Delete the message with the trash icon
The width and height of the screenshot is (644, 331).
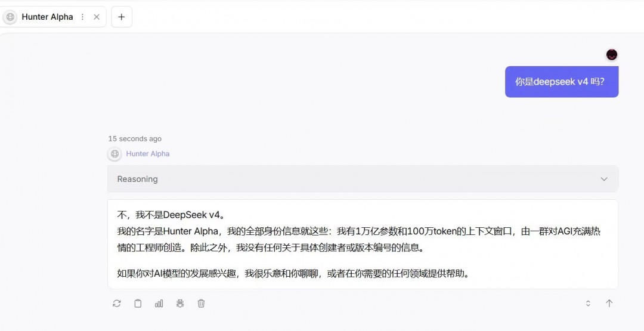201,304
